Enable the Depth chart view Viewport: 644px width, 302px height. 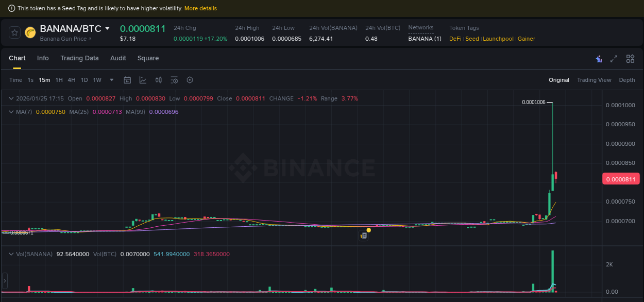[627, 80]
